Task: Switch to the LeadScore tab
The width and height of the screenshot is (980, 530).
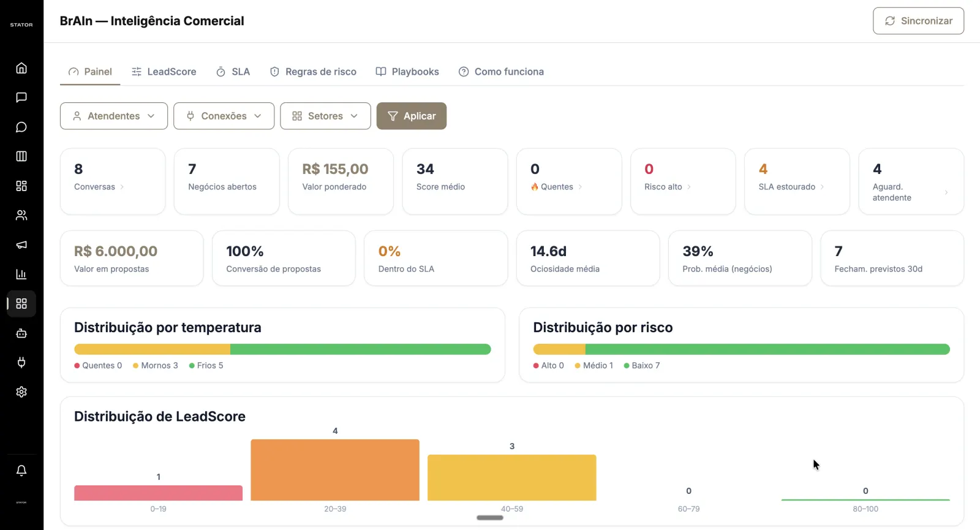Action: click(x=164, y=72)
